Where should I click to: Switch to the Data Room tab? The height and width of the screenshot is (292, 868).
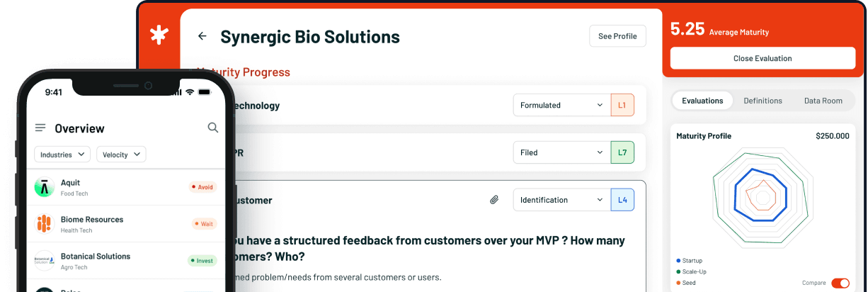823,101
